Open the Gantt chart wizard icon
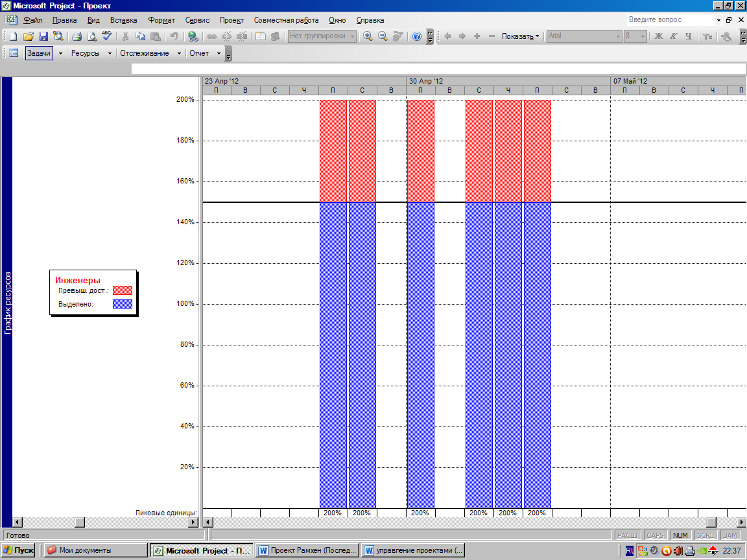747x560 pixels. 726,36
